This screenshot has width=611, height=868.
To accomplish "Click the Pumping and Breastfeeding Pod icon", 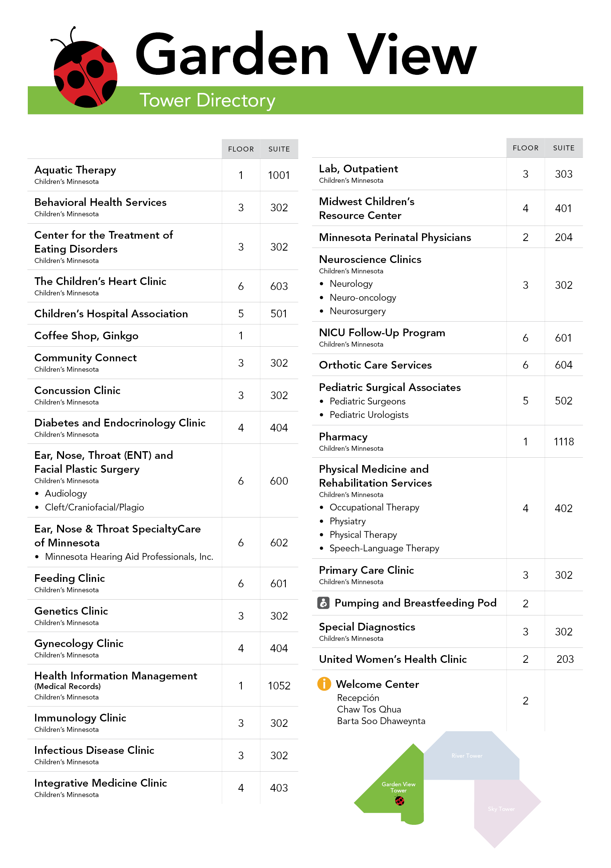I will pyautogui.click(x=323, y=602).
